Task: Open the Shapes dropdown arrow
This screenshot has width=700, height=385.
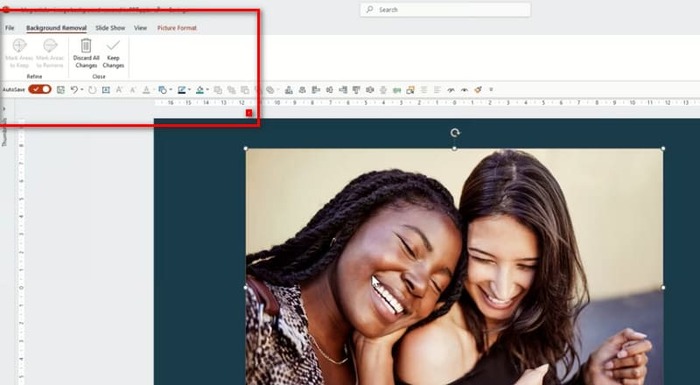Action: pyautogui.click(x=171, y=90)
